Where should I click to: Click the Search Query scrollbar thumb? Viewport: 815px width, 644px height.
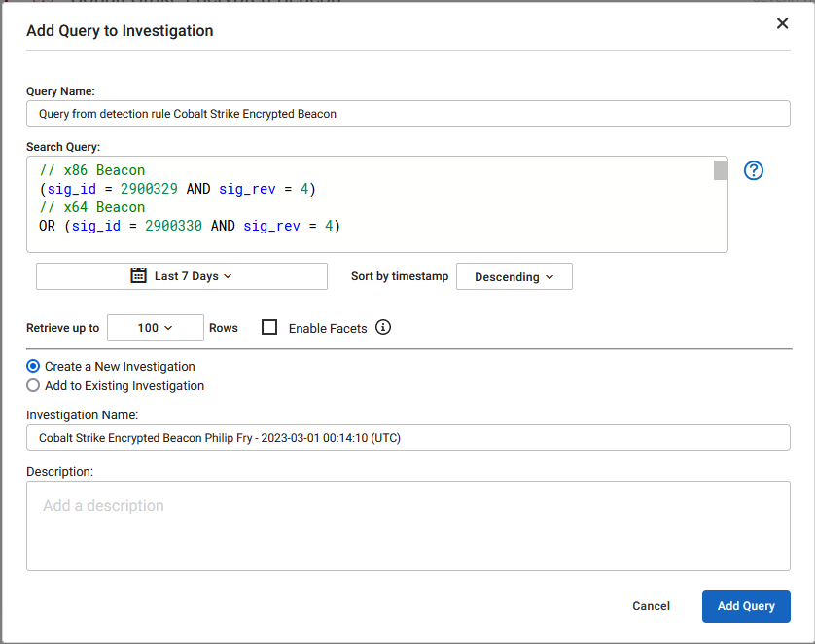pos(720,170)
